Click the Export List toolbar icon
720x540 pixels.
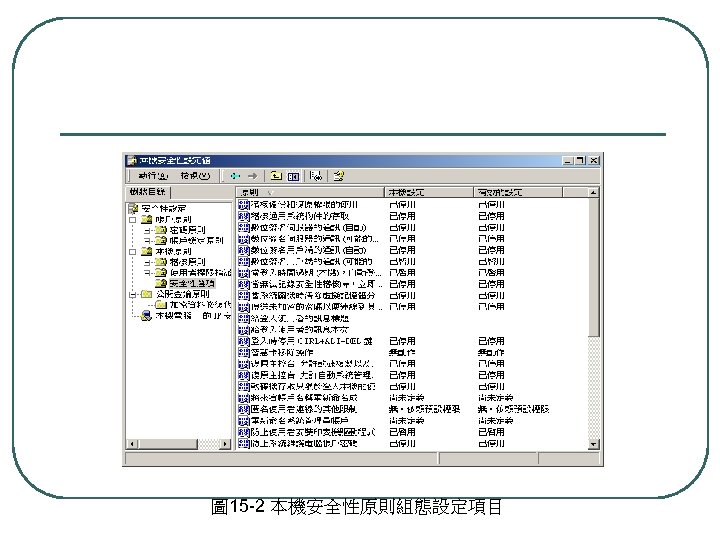(316, 176)
